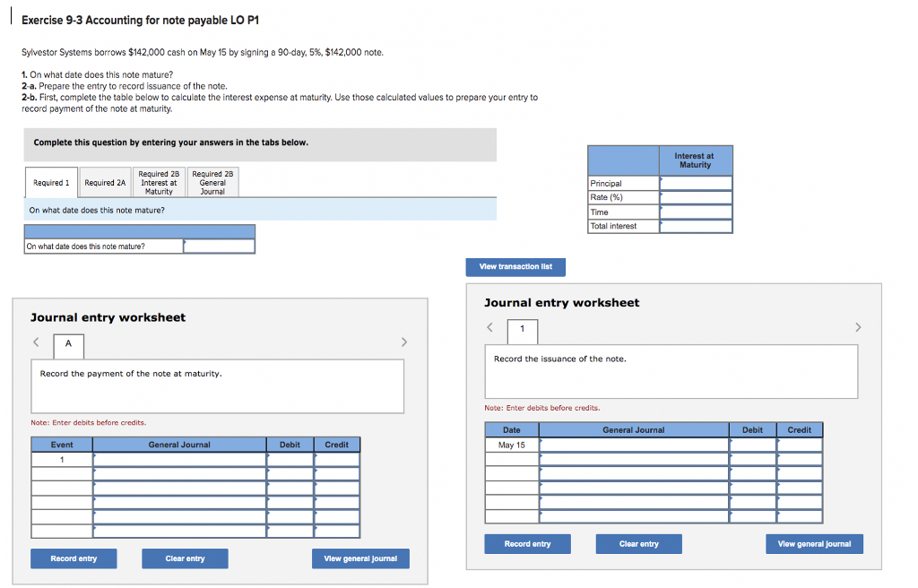Image resolution: width=918 pixels, height=588 pixels.
Task: Select worksheet tab 1 in right panel
Action: (522, 331)
